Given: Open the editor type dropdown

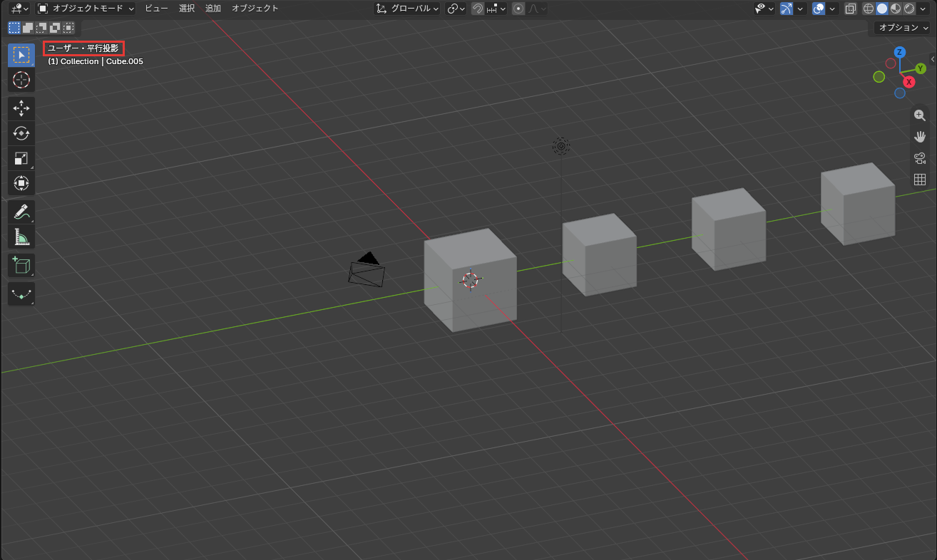Looking at the screenshot, I should point(19,9).
